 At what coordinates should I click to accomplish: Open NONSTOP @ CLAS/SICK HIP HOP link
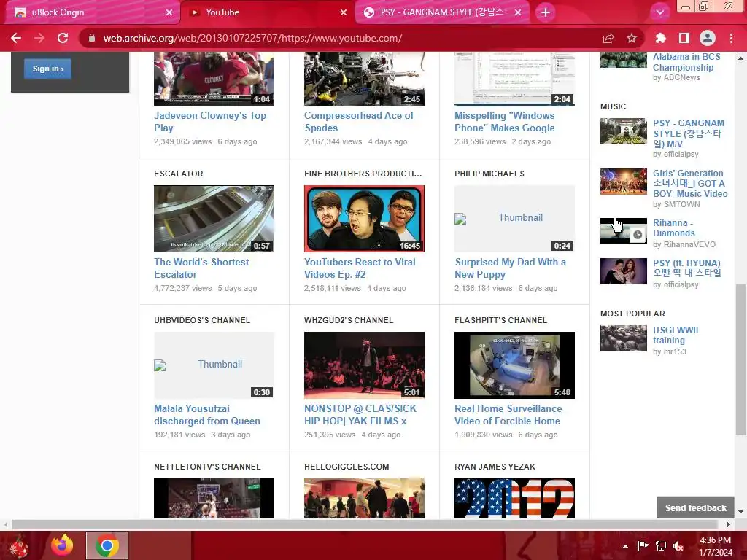tap(360, 415)
